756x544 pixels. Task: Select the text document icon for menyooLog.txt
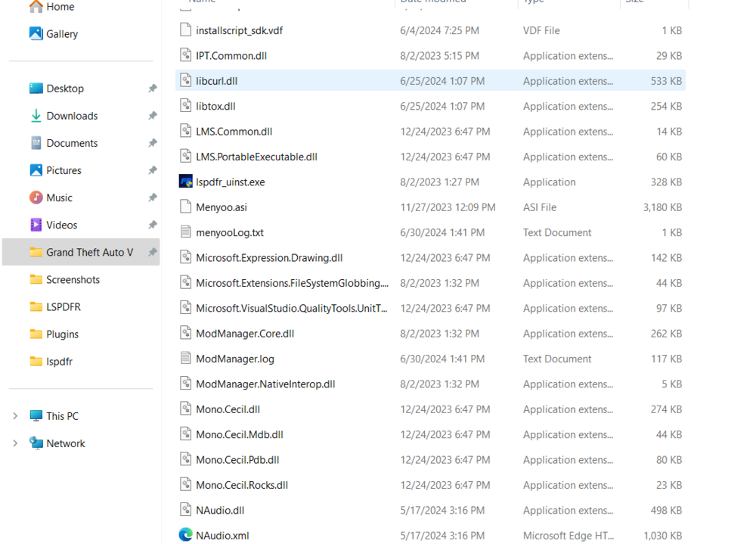(x=186, y=232)
